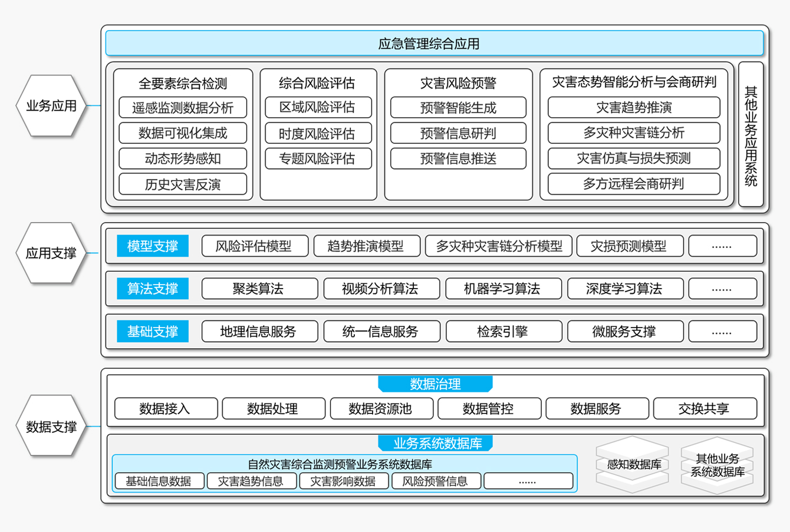The width and height of the screenshot is (790, 532).
Task: Open 灾害仿真与损失预测 item
Action: tap(634, 158)
